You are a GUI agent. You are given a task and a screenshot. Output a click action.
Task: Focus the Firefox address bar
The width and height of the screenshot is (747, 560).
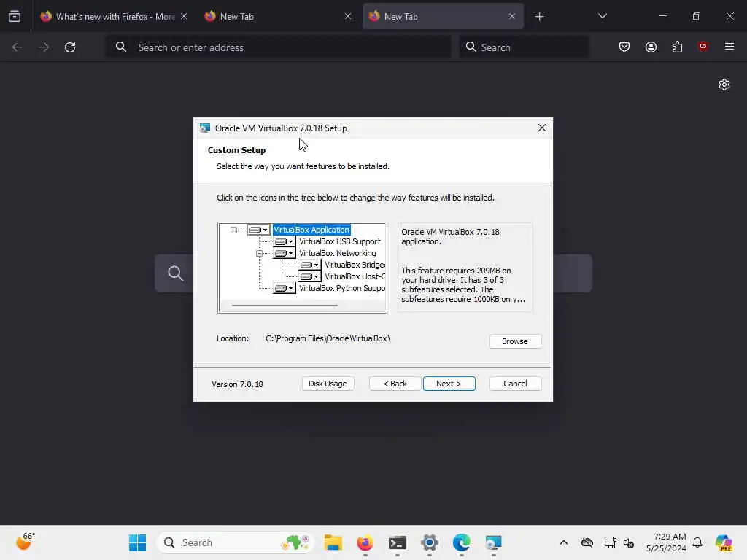[278, 47]
